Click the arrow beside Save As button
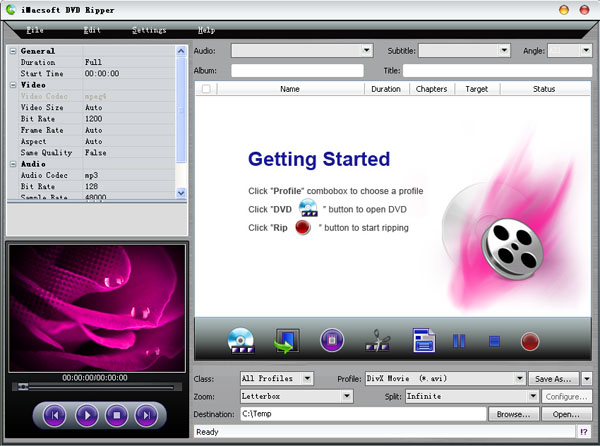The image size is (600, 446). click(587, 379)
